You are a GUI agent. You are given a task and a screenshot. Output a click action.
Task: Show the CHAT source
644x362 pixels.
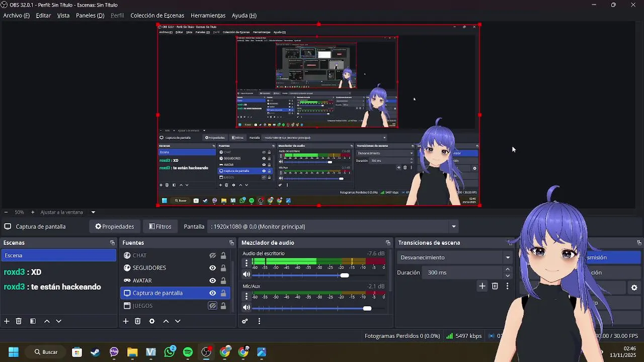tap(213, 255)
